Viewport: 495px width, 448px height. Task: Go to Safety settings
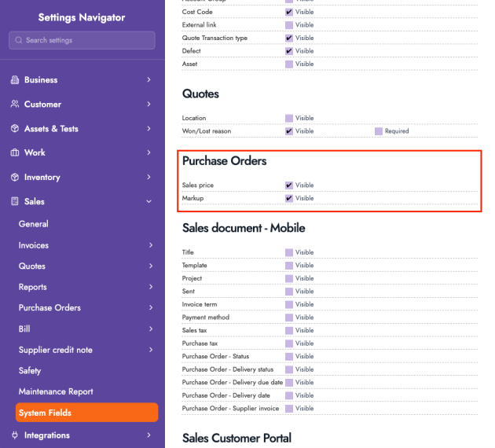click(30, 370)
